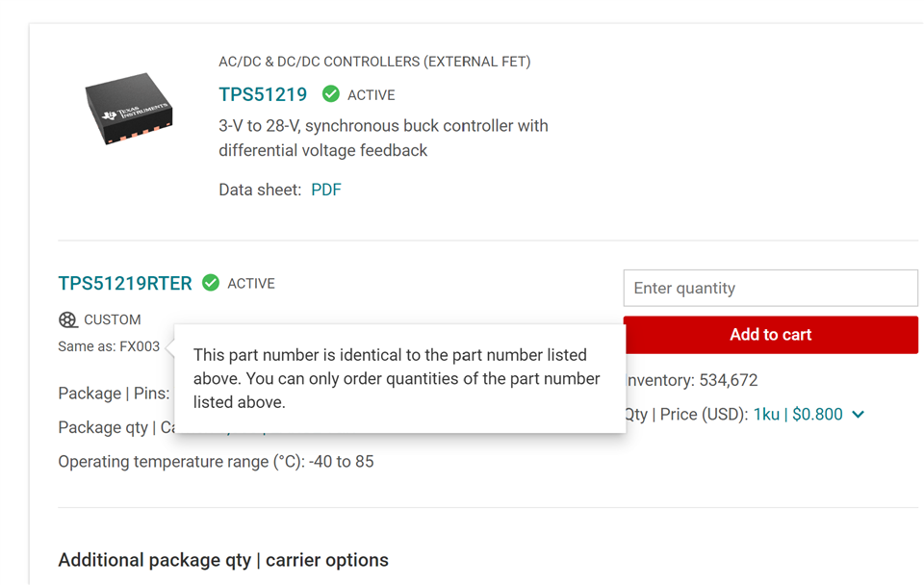Click green checkmark icon beside TPS51219 title
924x585 pixels.
click(330, 94)
